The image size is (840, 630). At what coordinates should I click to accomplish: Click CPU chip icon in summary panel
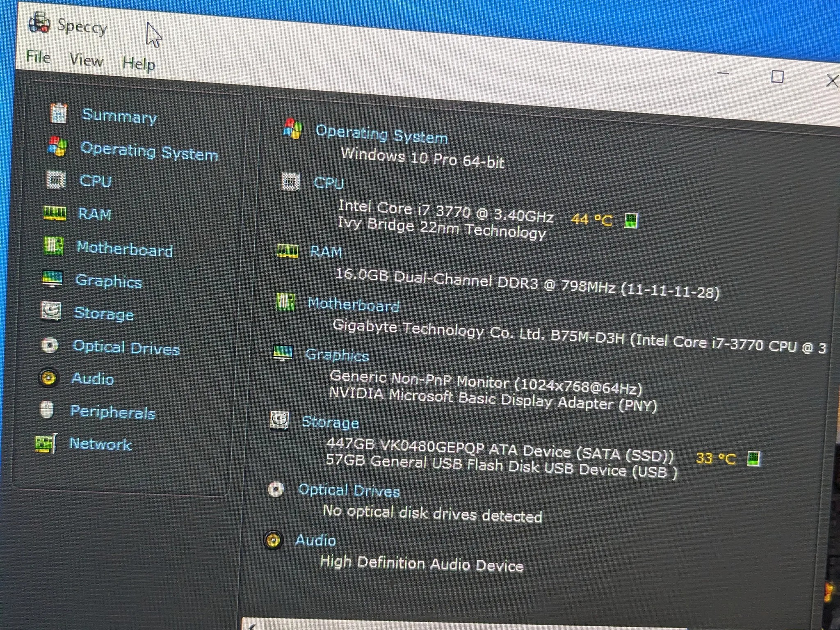290,182
